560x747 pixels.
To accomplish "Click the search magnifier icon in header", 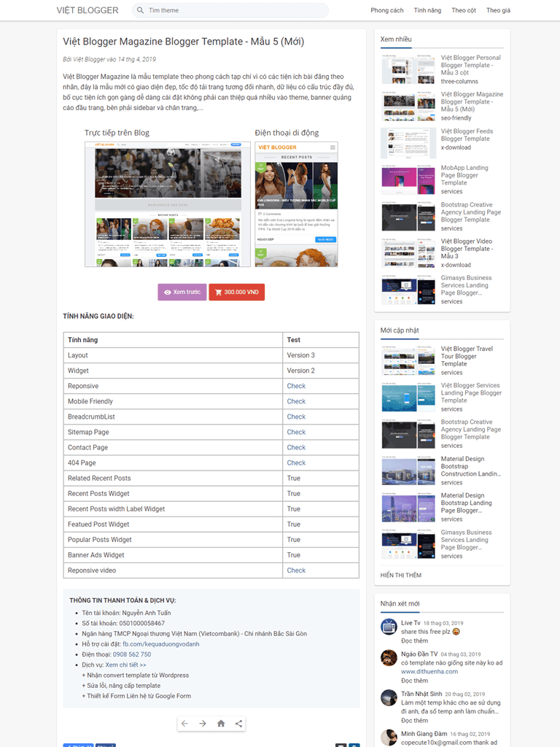I will (140, 10).
